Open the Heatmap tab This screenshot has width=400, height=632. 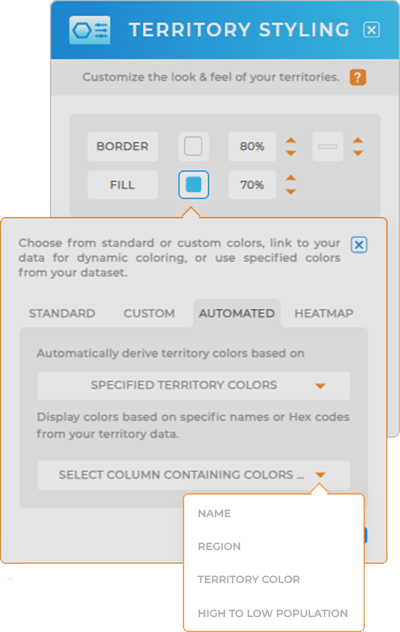pyautogui.click(x=324, y=313)
